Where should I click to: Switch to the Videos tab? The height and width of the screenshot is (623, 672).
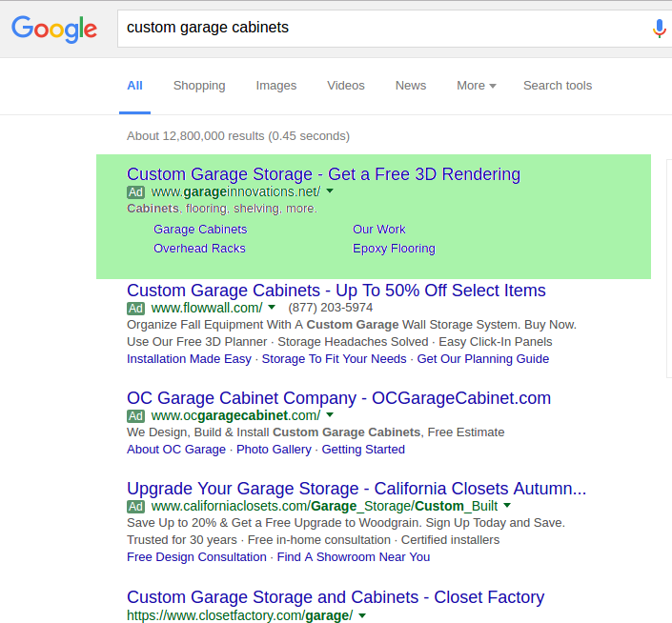coord(346,86)
